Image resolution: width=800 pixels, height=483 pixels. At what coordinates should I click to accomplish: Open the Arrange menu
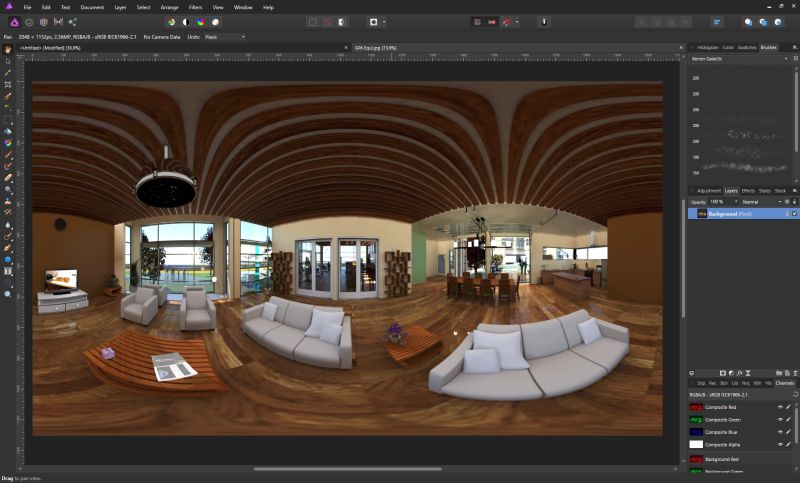pyautogui.click(x=169, y=8)
